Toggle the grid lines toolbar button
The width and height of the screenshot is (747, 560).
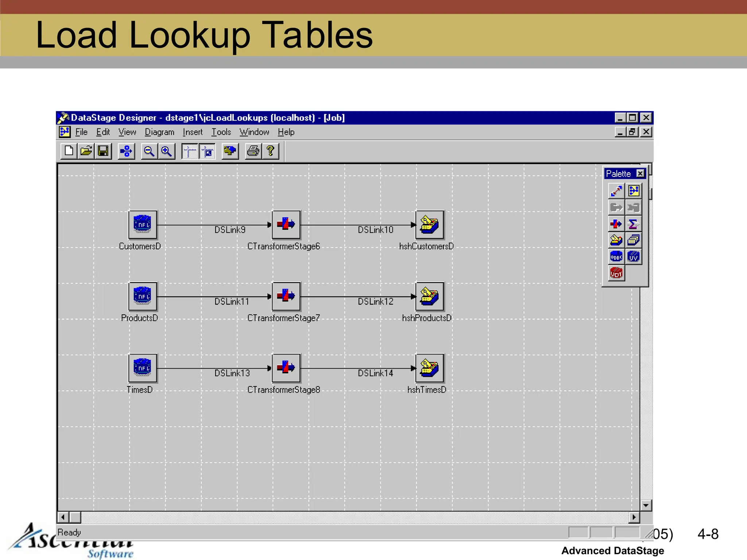(x=190, y=151)
